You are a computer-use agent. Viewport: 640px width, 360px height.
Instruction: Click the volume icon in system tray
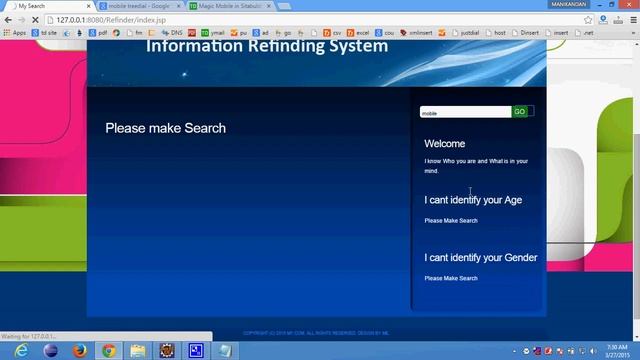[593, 351]
